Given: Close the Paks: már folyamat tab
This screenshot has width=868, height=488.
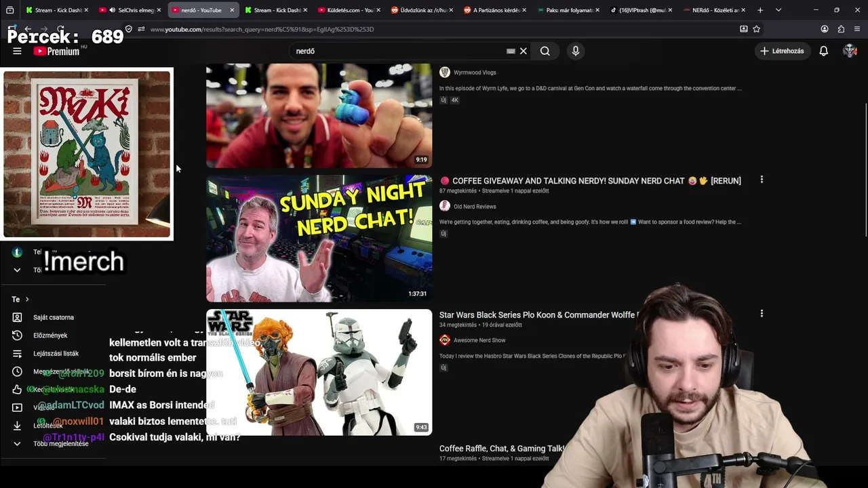Looking at the screenshot, I should (597, 10).
